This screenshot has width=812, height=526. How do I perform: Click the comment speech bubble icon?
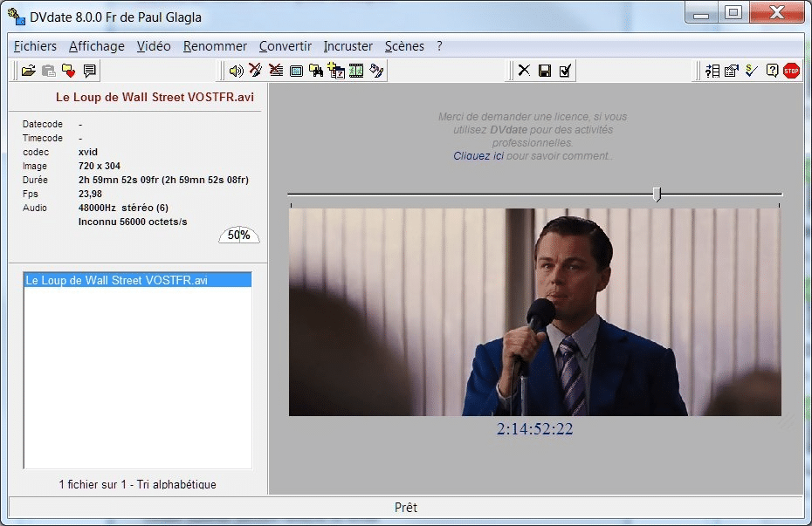pos(89,71)
